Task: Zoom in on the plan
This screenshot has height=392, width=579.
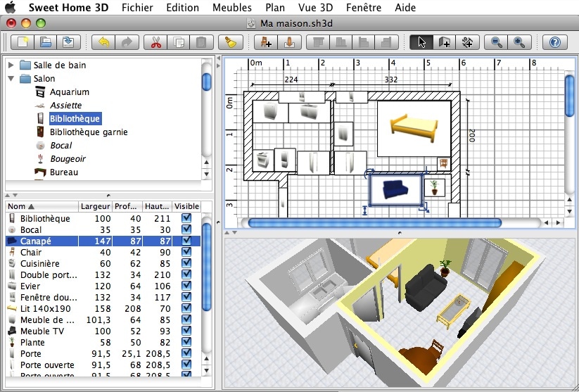Action: 519,42
